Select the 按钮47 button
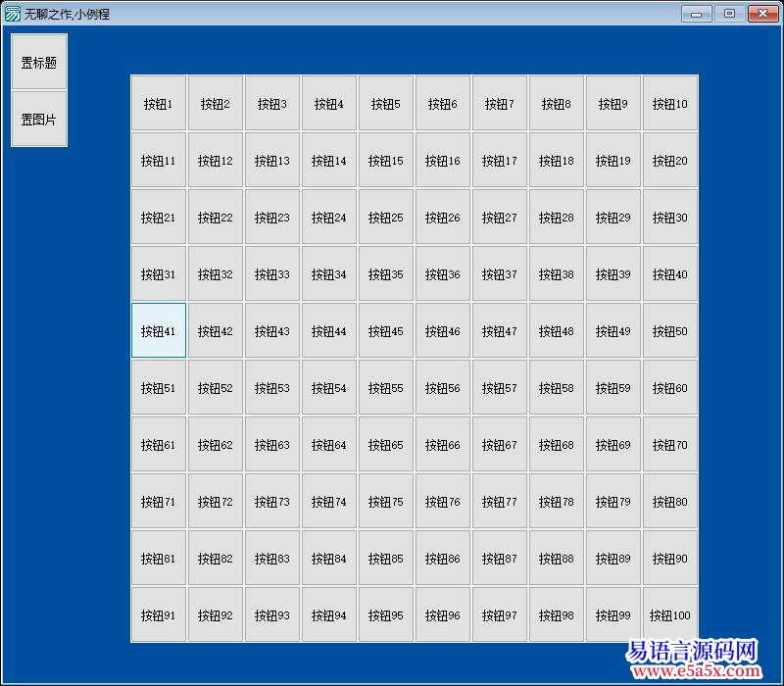The image size is (784, 686). (x=499, y=331)
